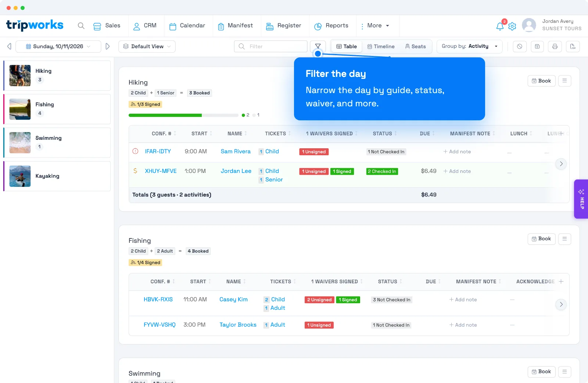
Task: Click the circle-slash icon in toolbar
Action: 520,46
